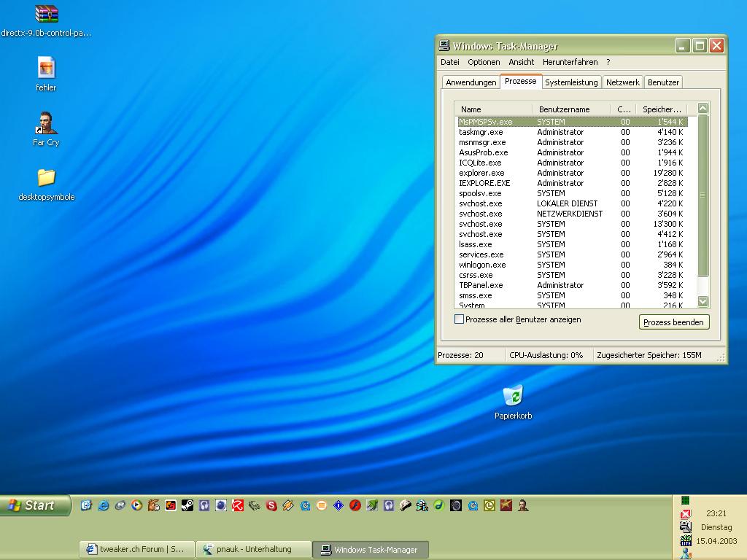Open the desktopsymbole folder on the desktop

[x=46, y=178]
